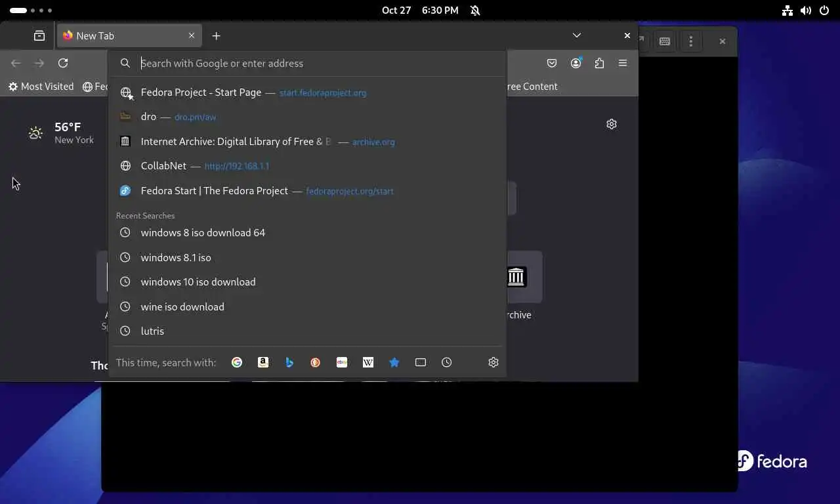Save page to Pocket icon

point(552,63)
